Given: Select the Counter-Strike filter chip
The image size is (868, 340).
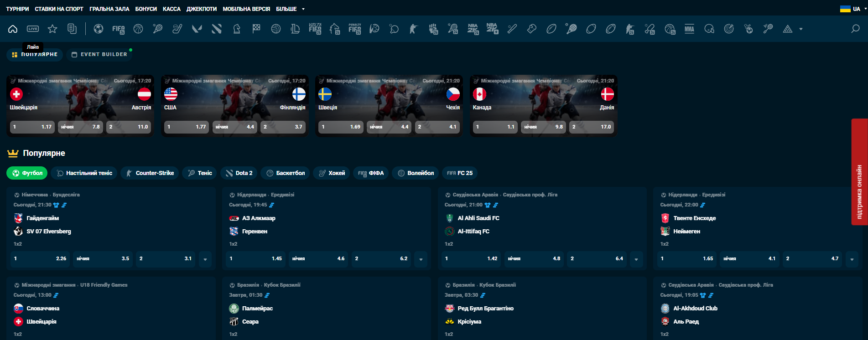Looking at the screenshot, I should coord(150,173).
